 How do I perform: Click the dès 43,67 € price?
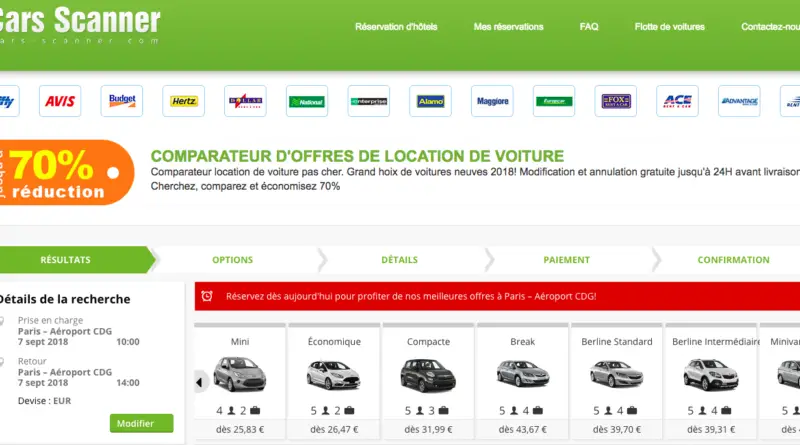click(522, 429)
